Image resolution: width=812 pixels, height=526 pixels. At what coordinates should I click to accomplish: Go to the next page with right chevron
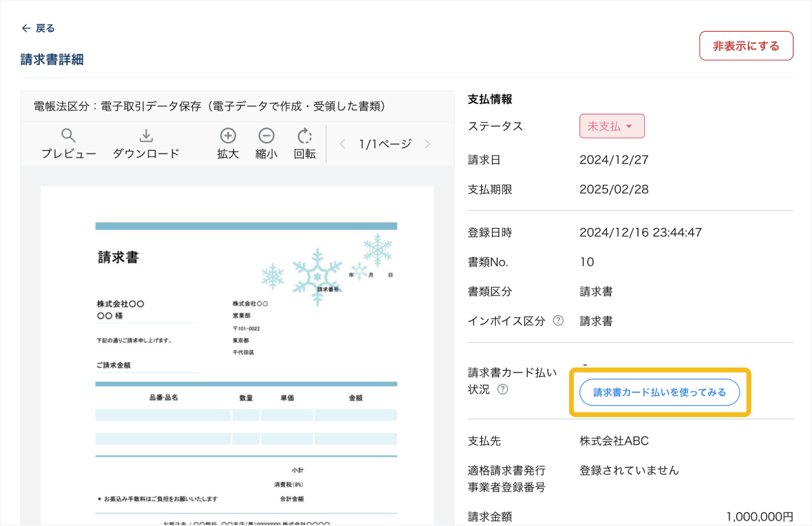pos(427,144)
